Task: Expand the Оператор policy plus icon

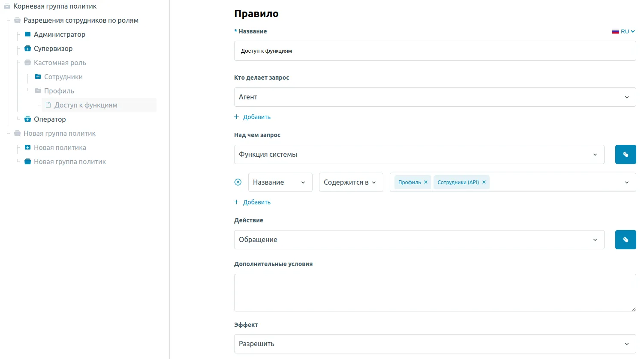Action: click(27, 119)
